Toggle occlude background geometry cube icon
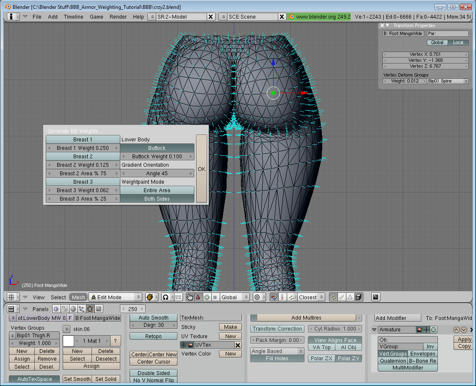This screenshot has width=476, height=386. pos(358,297)
